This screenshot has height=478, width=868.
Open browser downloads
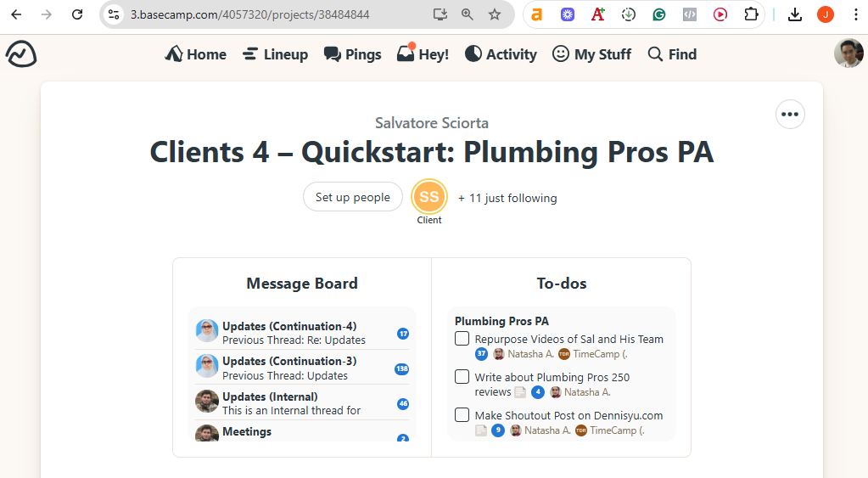(795, 14)
